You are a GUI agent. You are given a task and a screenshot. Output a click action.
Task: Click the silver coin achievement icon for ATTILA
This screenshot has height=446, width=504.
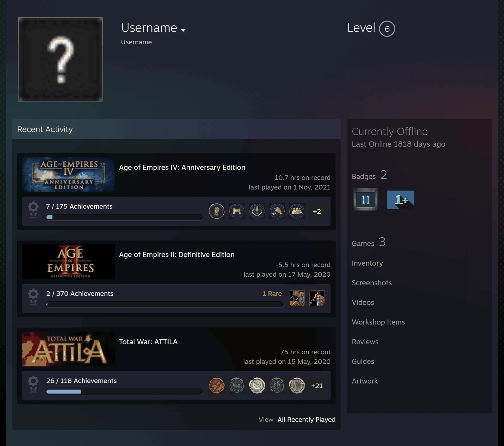(x=257, y=385)
